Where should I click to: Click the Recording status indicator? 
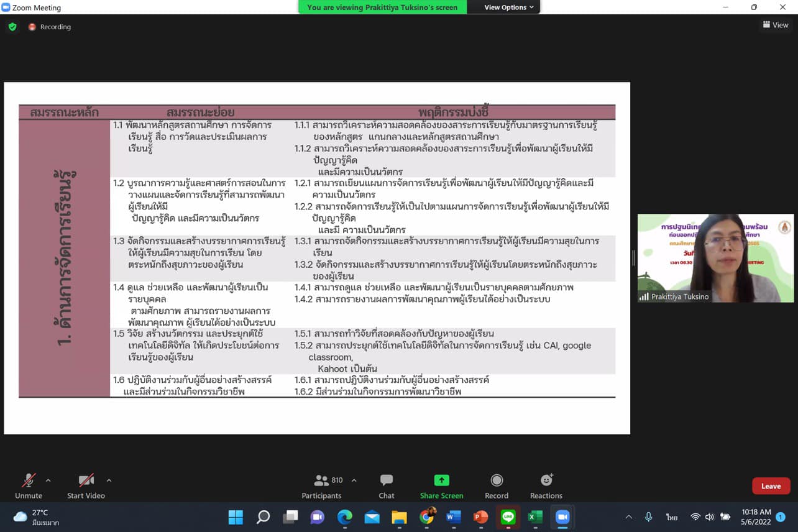[x=50, y=27]
